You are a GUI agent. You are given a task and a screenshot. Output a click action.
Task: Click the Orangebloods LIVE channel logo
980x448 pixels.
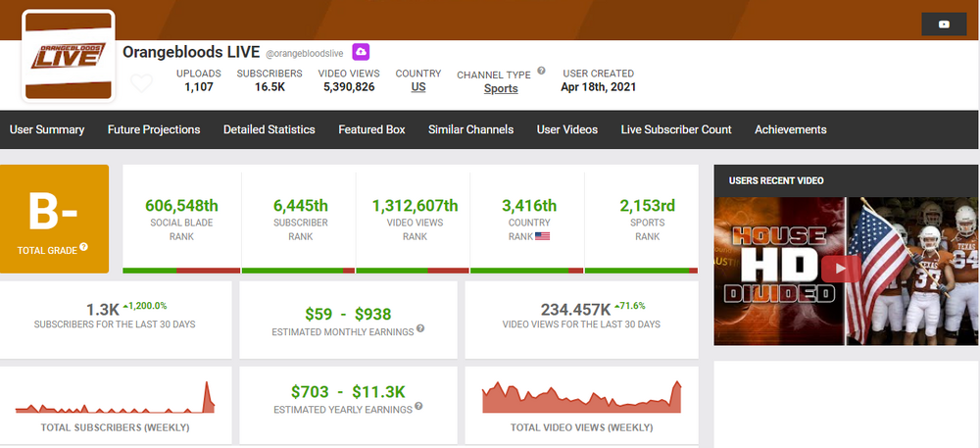69,57
